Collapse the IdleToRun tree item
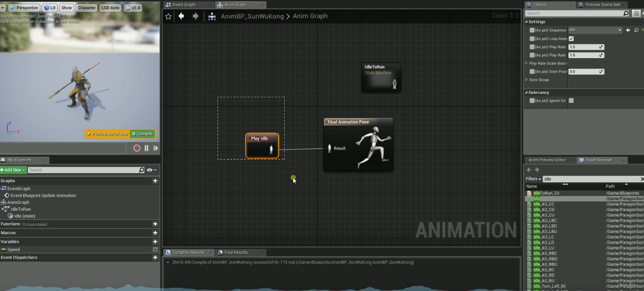This screenshot has height=291, width=644. pos(3,209)
